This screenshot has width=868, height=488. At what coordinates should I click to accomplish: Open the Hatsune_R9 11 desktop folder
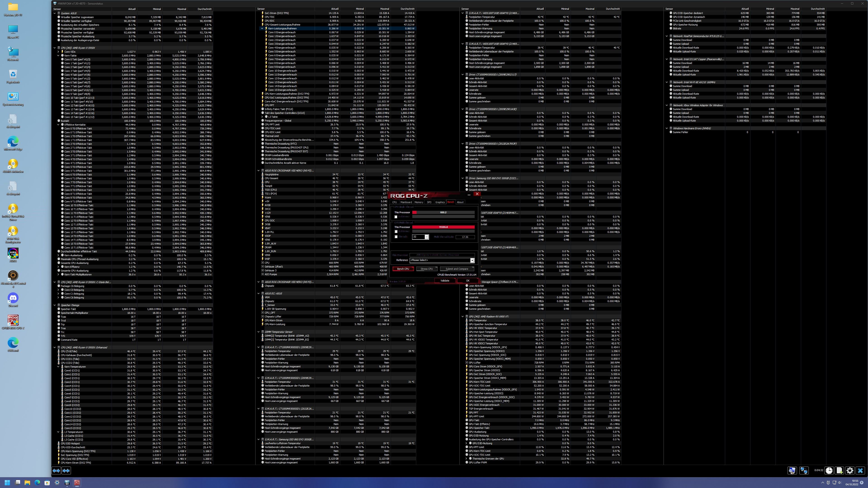pos(13,9)
